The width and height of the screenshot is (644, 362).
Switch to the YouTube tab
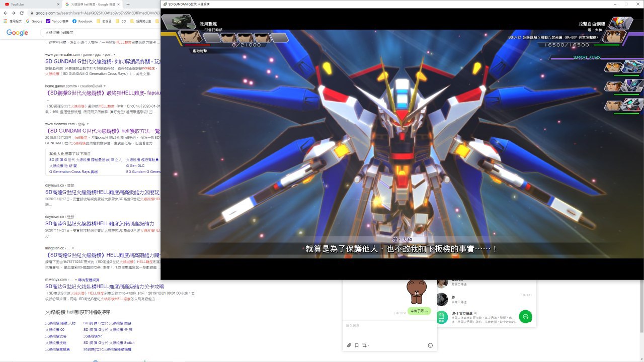[x=31, y=4]
